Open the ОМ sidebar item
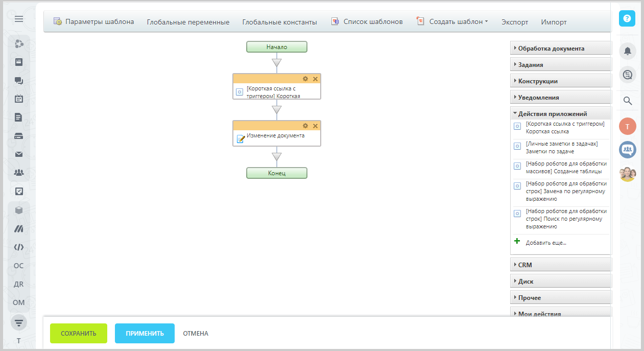Screen dimensions: 644x351 pos(19,302)
